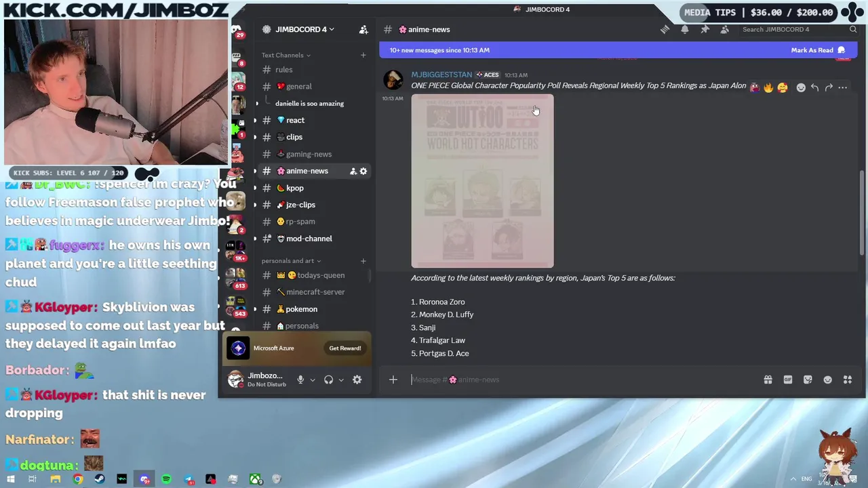Image resolution: width=868 pixels, height=488 pixels.
Task: Toggle the member list icon
Action: click(x=725, y=29)
